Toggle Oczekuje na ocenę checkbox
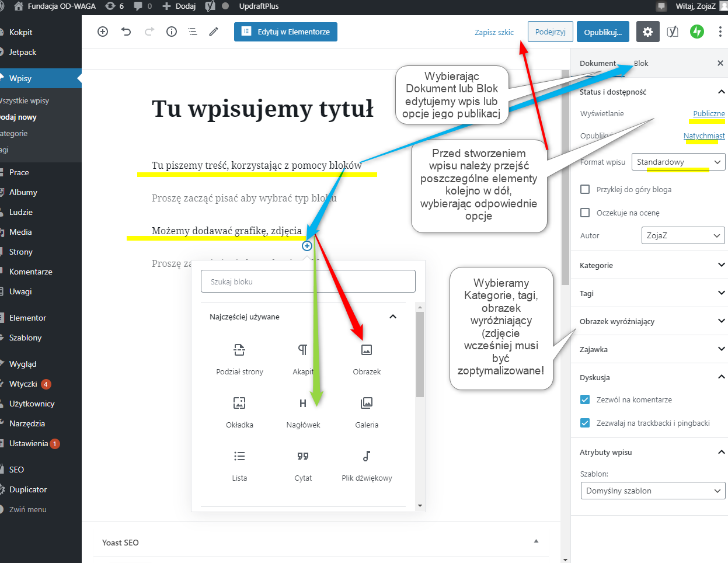728x563 pixels. pos(585,213)
